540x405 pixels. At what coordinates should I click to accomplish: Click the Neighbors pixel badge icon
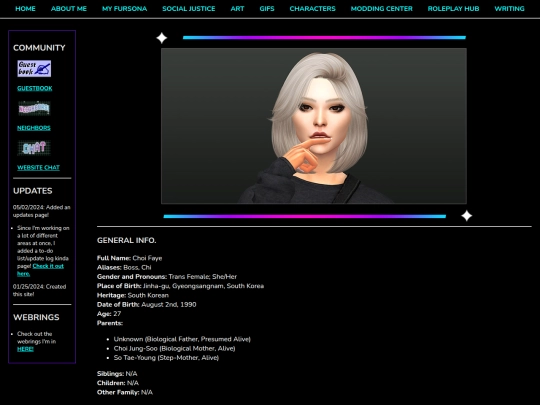[34, 108]
